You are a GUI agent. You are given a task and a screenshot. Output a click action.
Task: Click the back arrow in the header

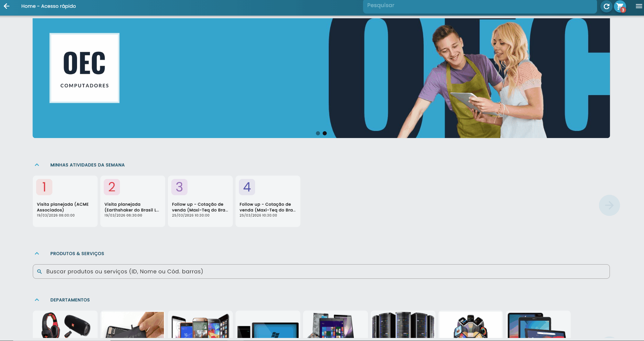(x=7, y=6)
